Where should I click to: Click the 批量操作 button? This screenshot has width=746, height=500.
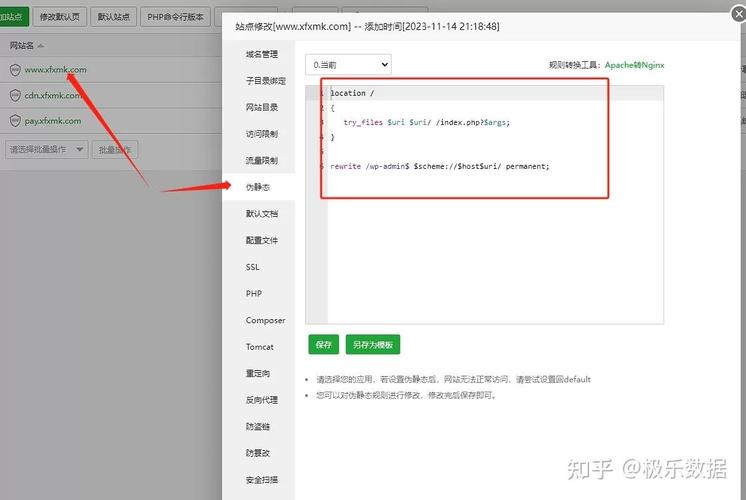pos(115,149)
